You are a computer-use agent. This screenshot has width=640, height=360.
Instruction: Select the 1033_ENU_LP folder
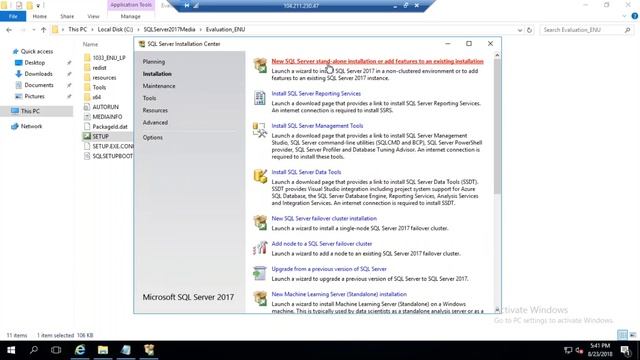click(x=109, y=58)
